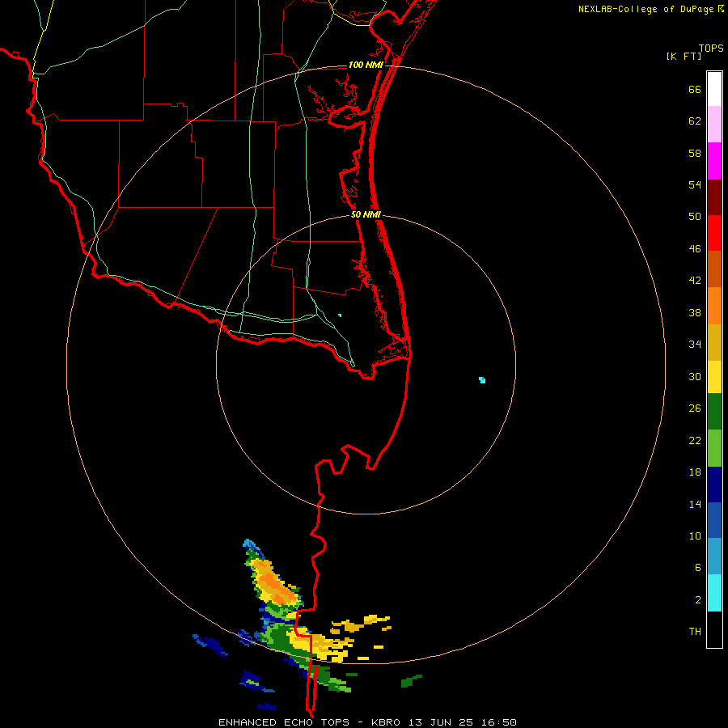The width and height of the screenshot is (728, 728).
Task: Click the yellow 34 kft legend swatch
Action: point(714,377)
